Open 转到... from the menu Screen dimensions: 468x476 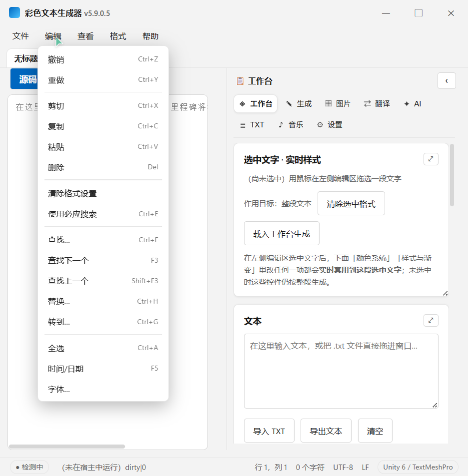coord(103,322)
